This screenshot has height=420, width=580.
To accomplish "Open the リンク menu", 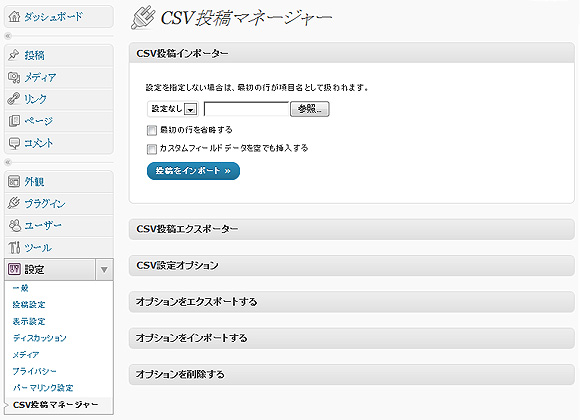I will tap(36, 99).
